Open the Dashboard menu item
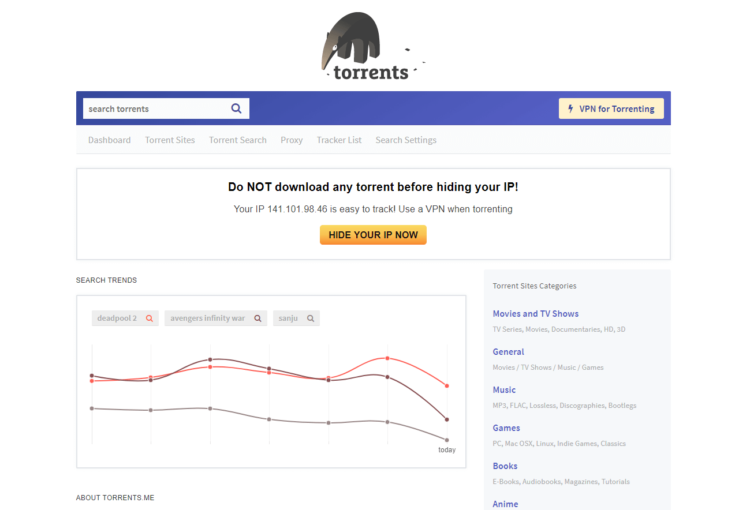This screenshot has height=510, width=750. pyautogui.click(x=109, y=140)
